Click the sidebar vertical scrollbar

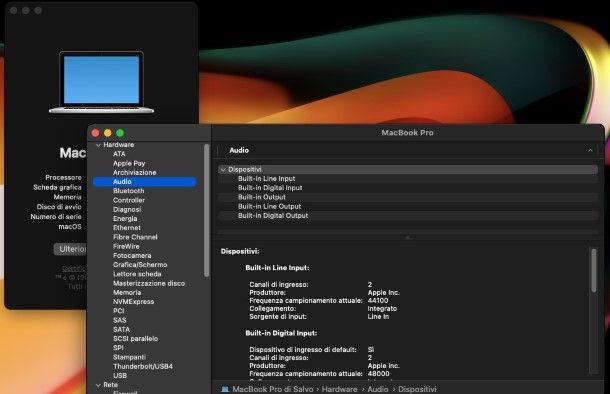tap(207, 210)
